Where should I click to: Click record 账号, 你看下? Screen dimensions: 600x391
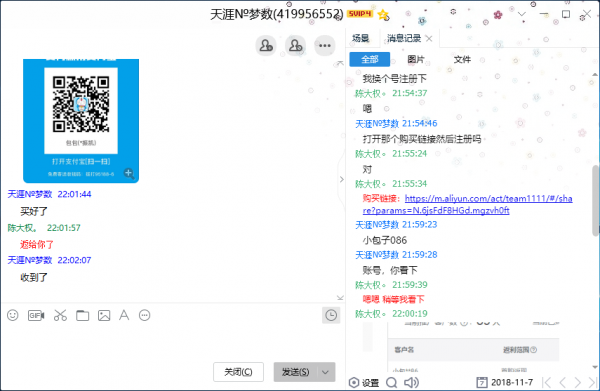click(390, 270)
